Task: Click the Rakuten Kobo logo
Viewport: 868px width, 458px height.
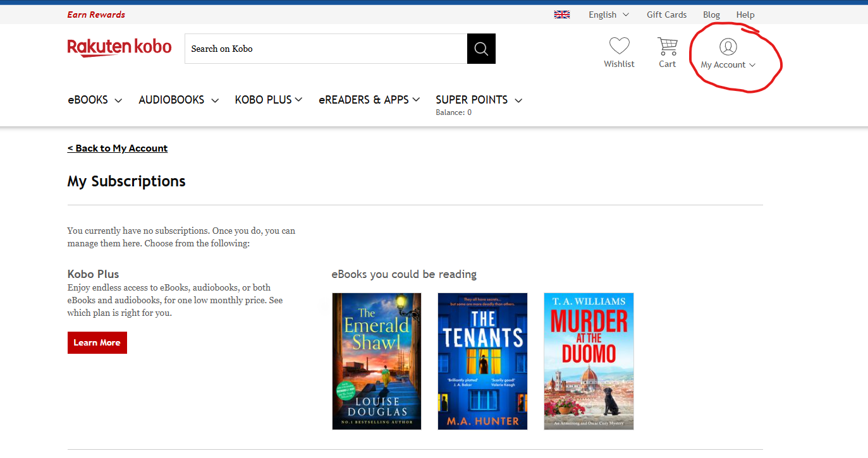Action: (119, 47)
